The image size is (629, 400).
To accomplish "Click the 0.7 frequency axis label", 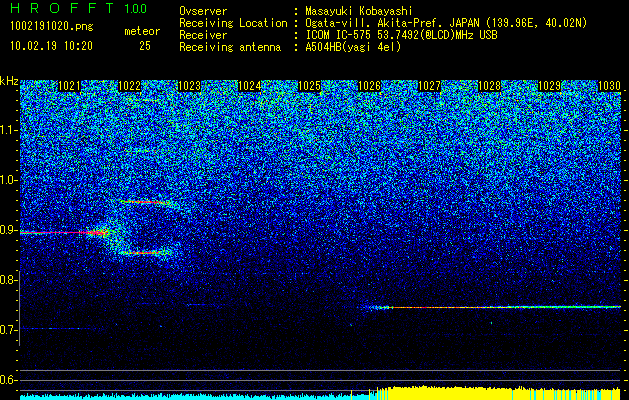I will [x=8, y=330].
